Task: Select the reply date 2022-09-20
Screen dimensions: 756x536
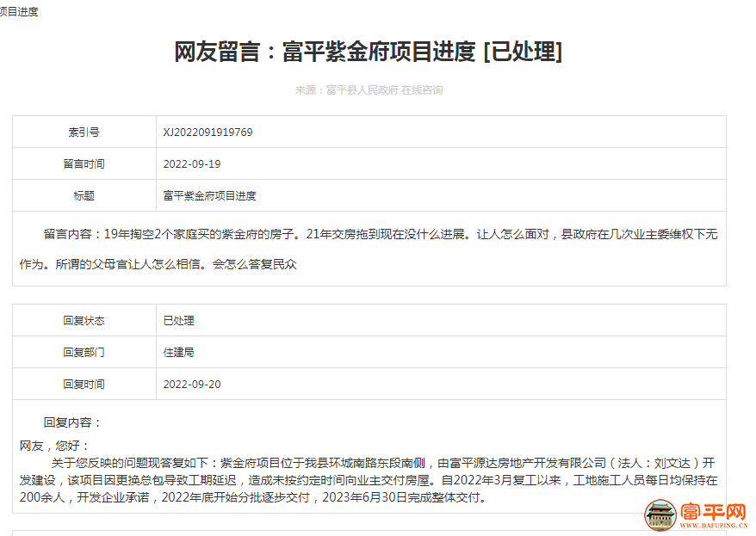Action: click(192, 385)
